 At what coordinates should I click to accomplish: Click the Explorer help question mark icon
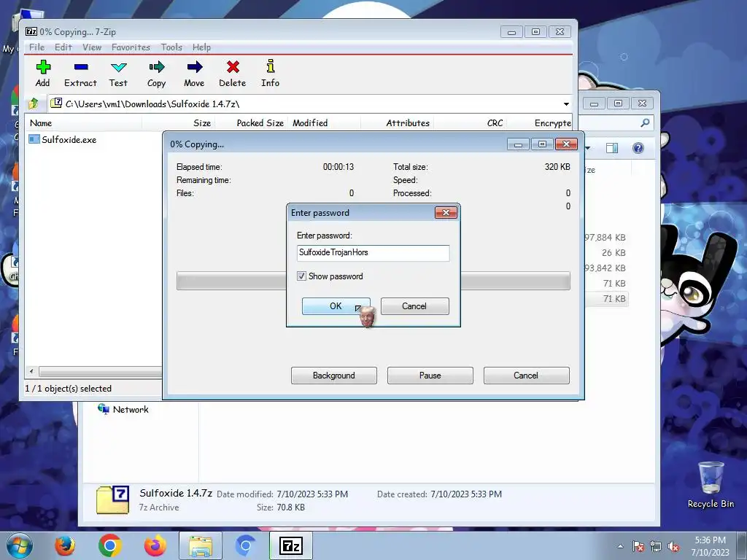click(638, 148)
